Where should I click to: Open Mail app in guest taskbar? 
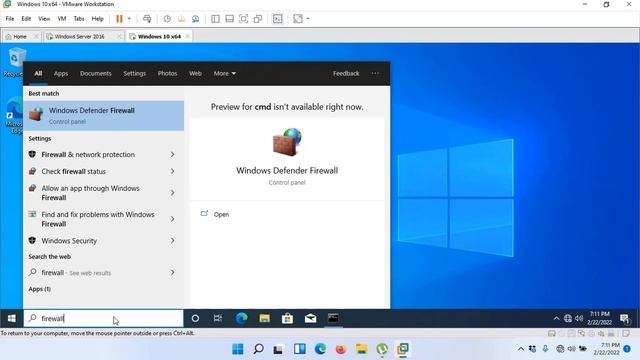tap(310, 318)
